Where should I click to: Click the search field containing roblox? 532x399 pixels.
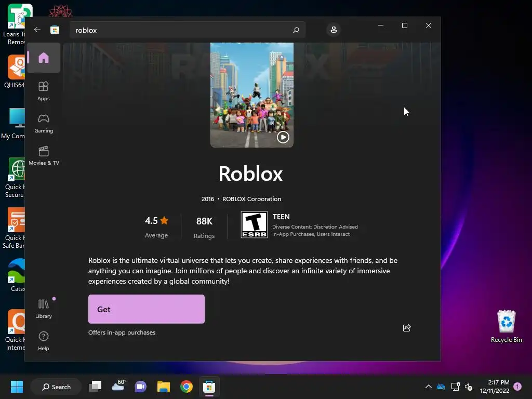(x=187, y=30)
